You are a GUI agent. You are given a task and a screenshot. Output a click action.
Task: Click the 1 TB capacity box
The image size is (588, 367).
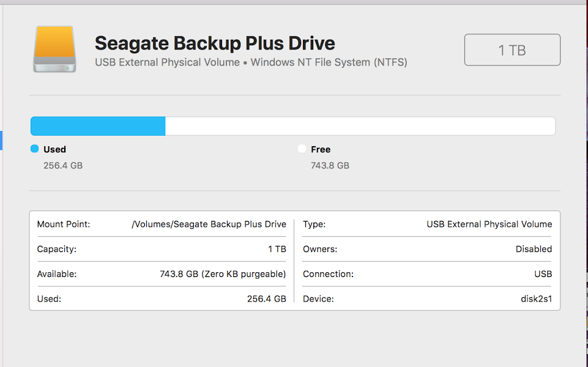tap(512, 50)
